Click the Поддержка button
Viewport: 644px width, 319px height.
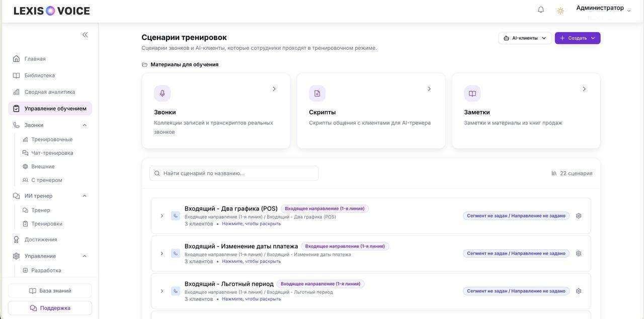point(50,308)
